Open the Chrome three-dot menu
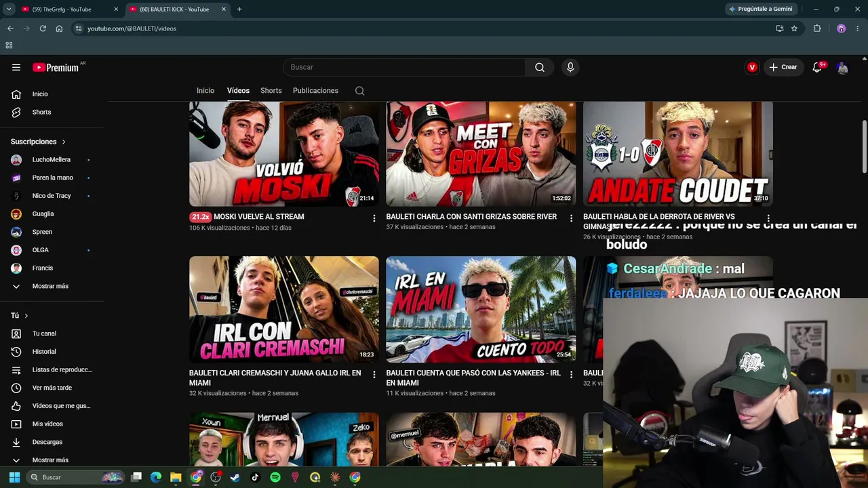Screen dimensions: 868x488 click(x=857, y=28)
